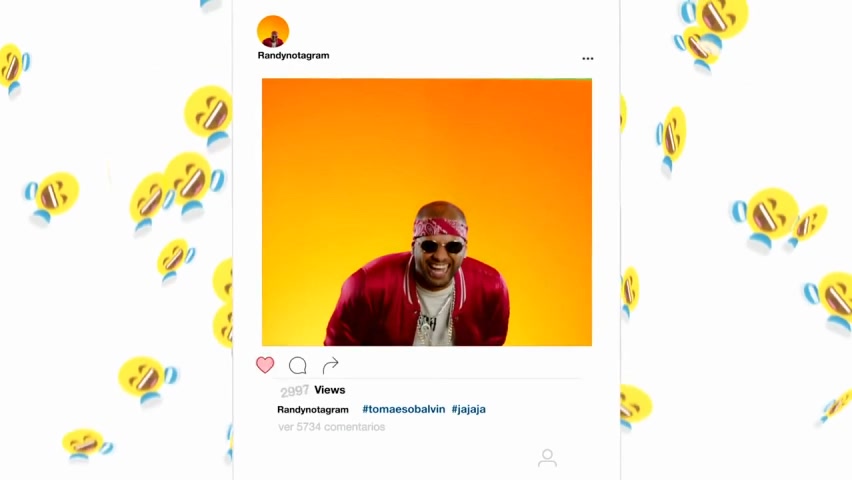Click the round Randynotagram profile avatar
The image size is (852, 480).
point(273,32)
